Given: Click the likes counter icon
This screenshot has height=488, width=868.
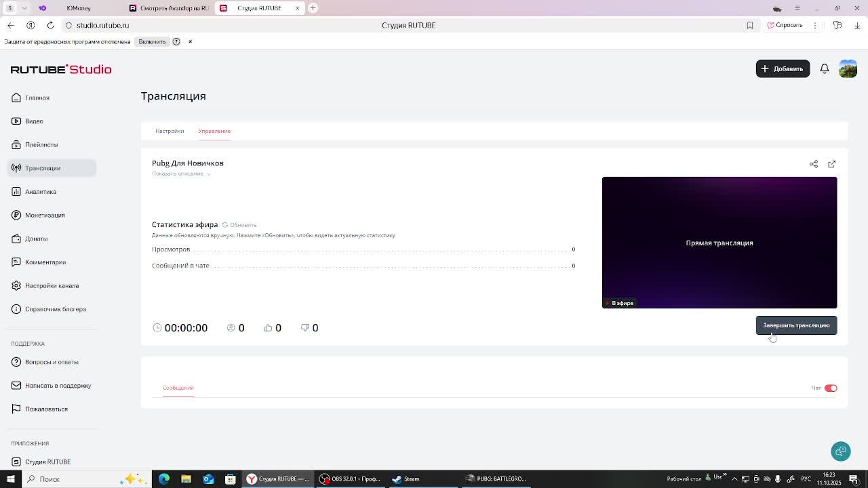Looking at the screenshot, I should point(268,327).
